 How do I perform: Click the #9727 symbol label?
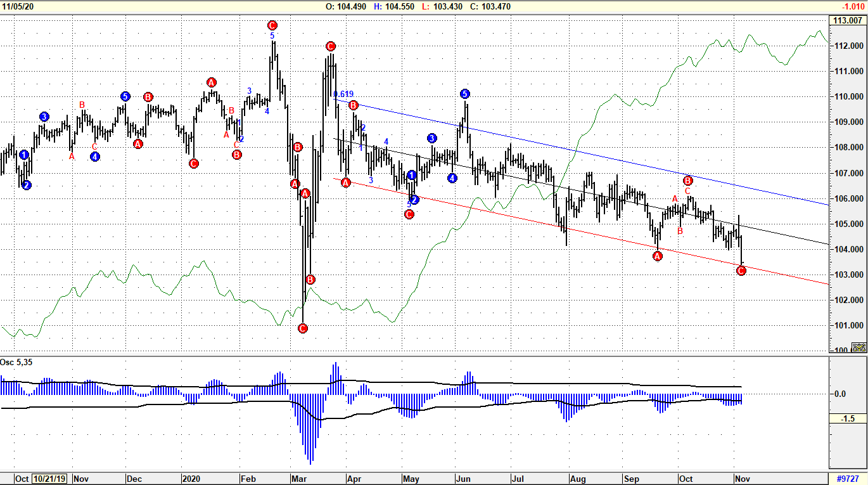[x=848, y=479]
